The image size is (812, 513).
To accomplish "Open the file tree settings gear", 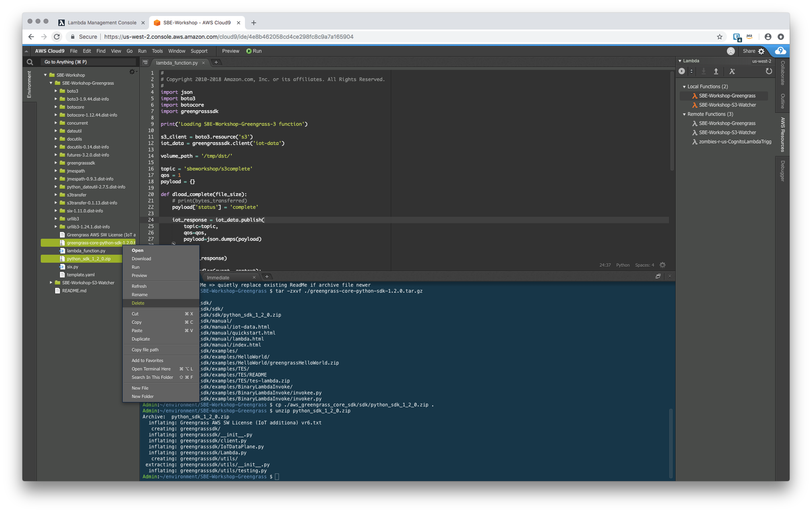I will [132, 72].
